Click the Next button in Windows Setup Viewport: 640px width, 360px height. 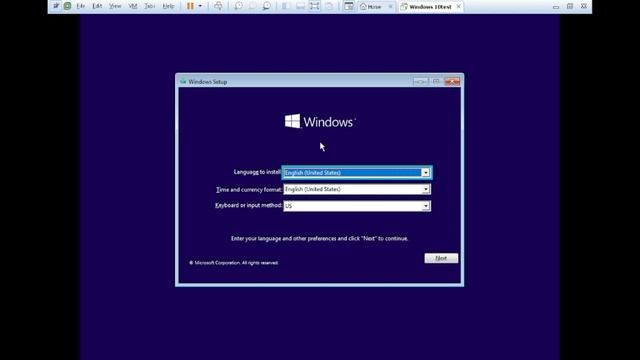[x=441, y=258]
